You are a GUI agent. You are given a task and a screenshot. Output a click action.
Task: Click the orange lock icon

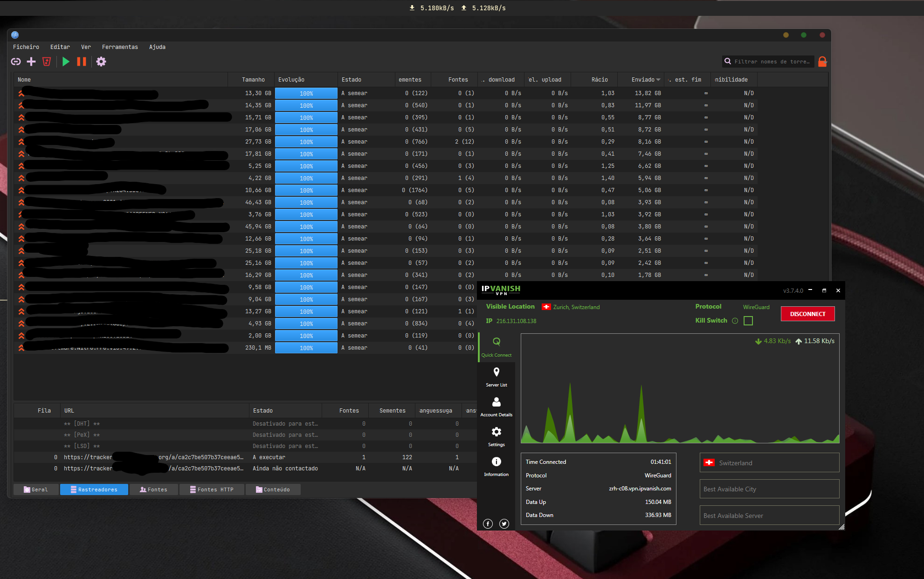click(822, 62)
